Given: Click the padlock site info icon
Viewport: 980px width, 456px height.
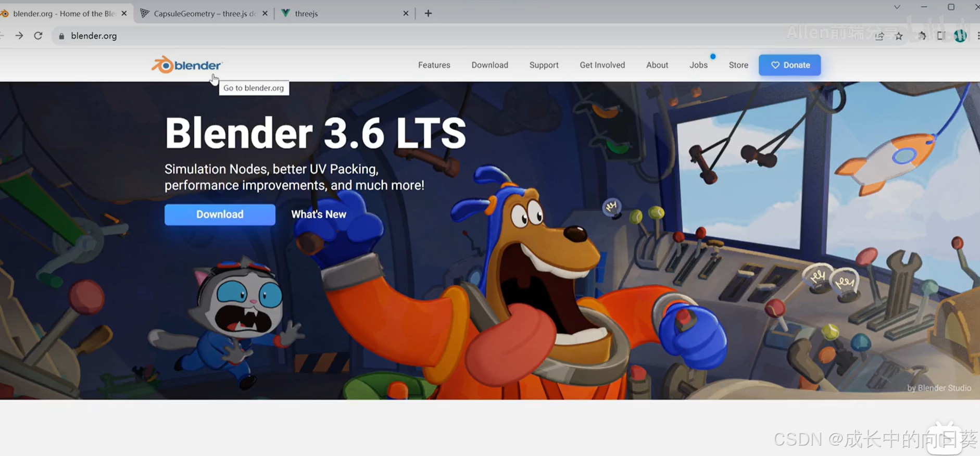Looking at the screenshot, I should pyautogui.click(x=61, y=36).
